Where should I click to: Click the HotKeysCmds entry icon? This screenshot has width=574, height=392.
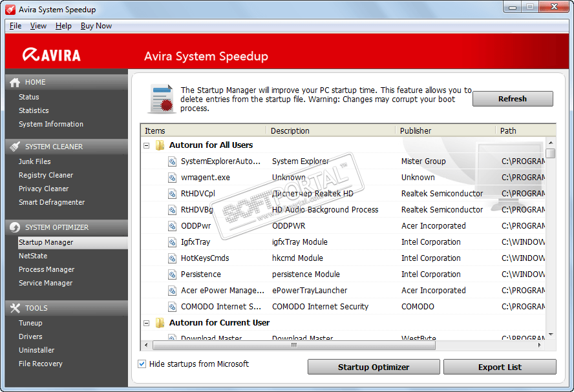(x=173, y=258)
